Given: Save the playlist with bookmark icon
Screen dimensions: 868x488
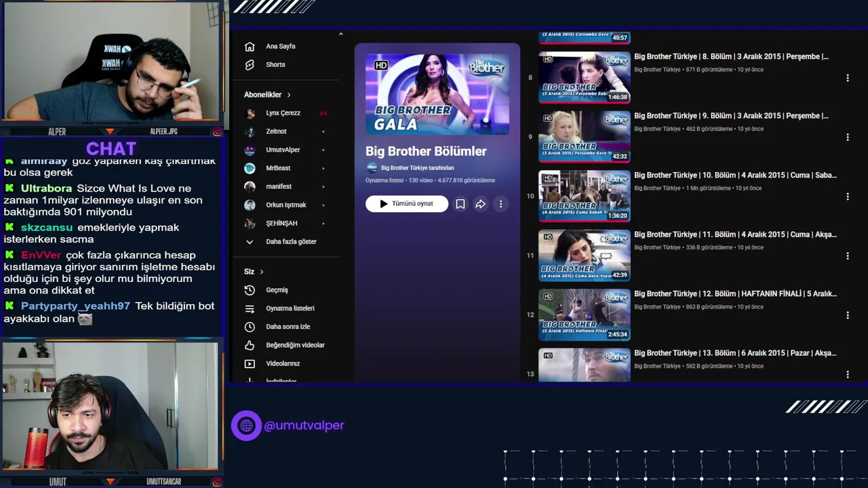Looking at the screenshot, I should pyautogui.click(x=460, y=204).
